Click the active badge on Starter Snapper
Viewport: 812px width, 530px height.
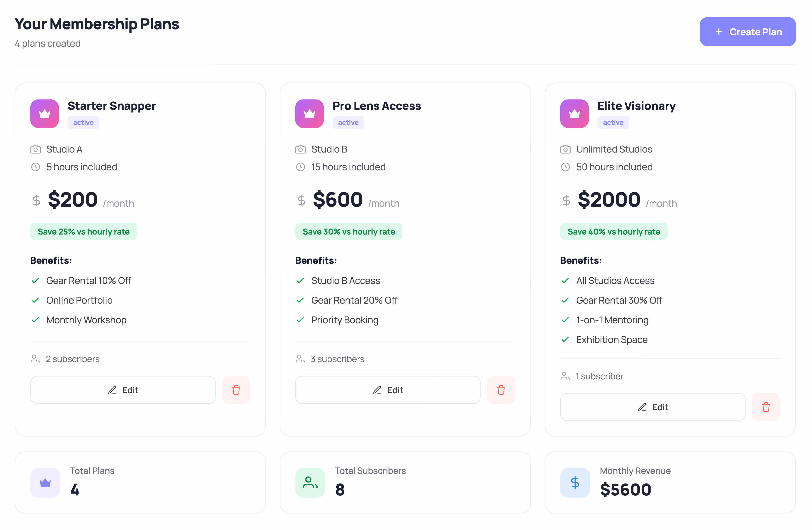[83, 123]
